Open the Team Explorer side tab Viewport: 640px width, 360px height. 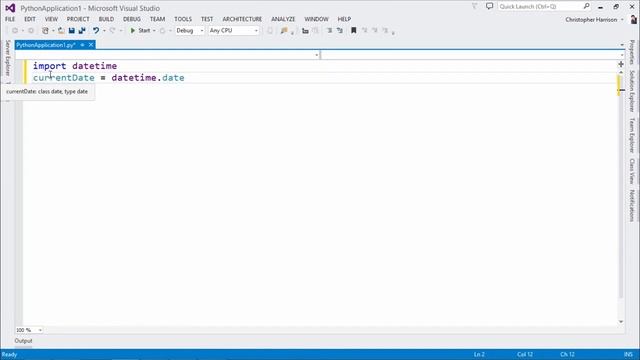coord(632,136)
